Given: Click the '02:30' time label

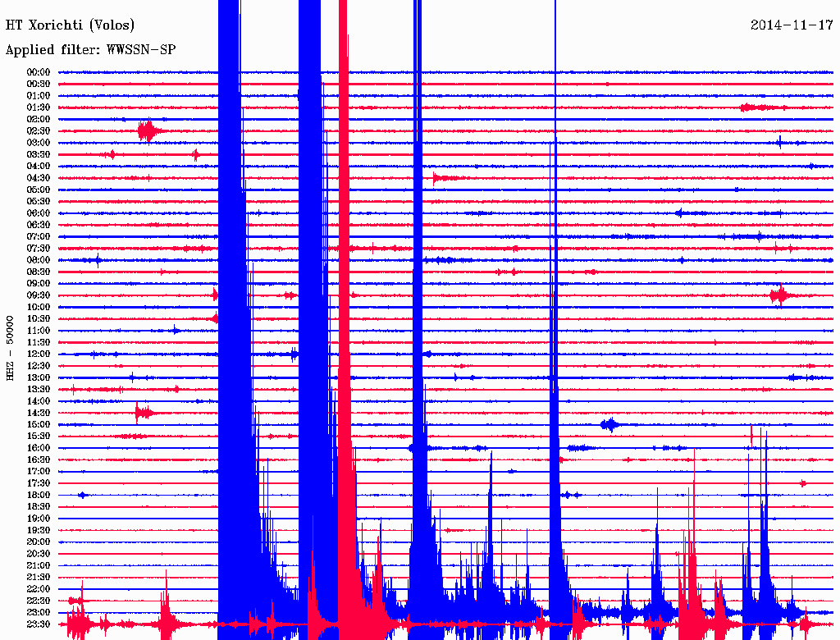Looking at the screenshot, I should [x=39, y=130].
